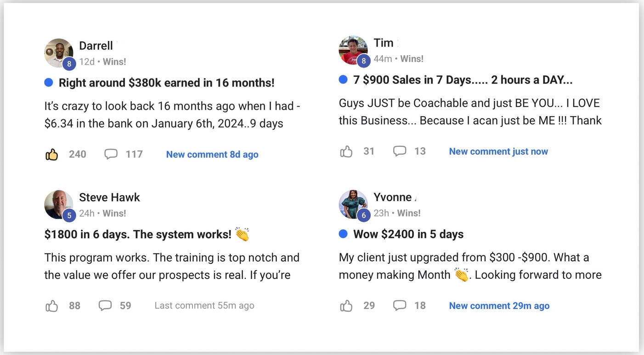Open Yvonne's profile avatar
This screenshot has height=355, width=644.
point(353,204)
